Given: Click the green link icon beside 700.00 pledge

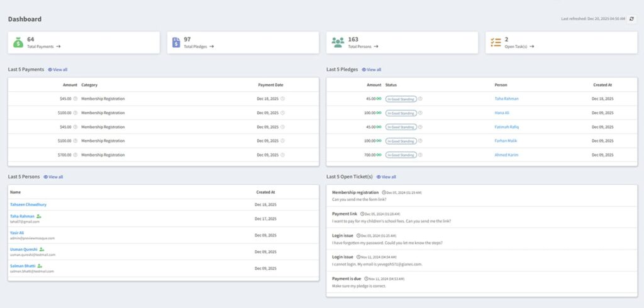Looking at the screenshot, I should [379, 155].
